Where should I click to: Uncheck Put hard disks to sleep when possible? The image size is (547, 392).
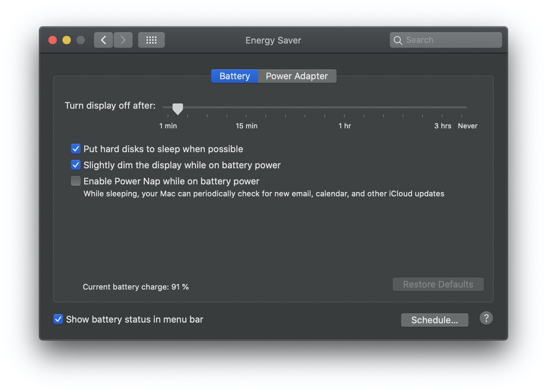pyautogui.click(x=76, y=149)
